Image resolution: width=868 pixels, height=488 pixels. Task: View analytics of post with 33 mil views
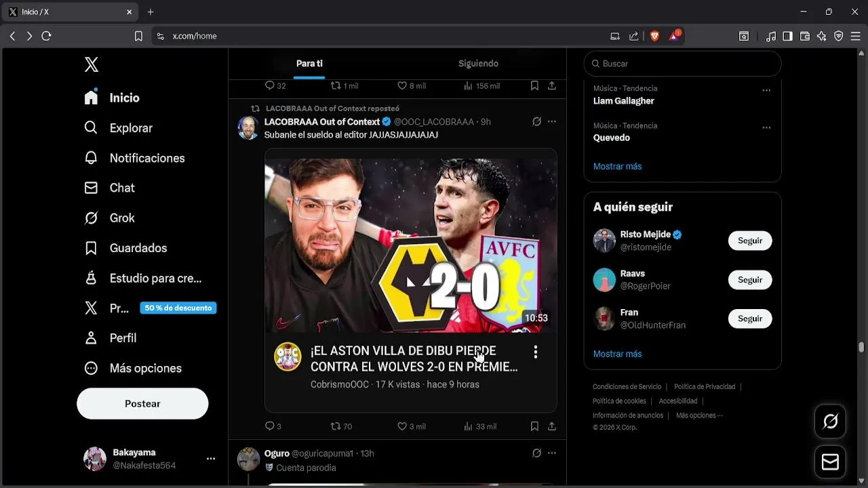pos(479,426)
